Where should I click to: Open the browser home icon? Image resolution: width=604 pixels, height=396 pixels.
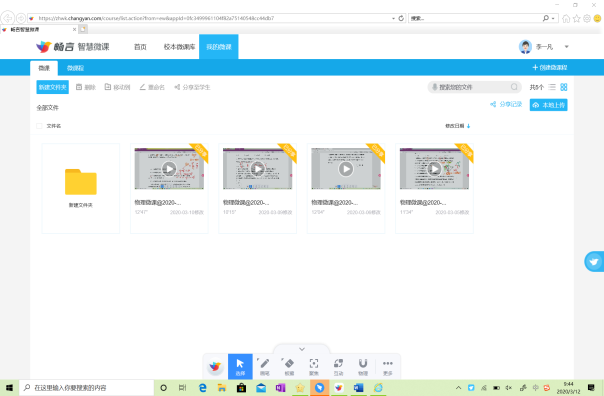[566, 18]
